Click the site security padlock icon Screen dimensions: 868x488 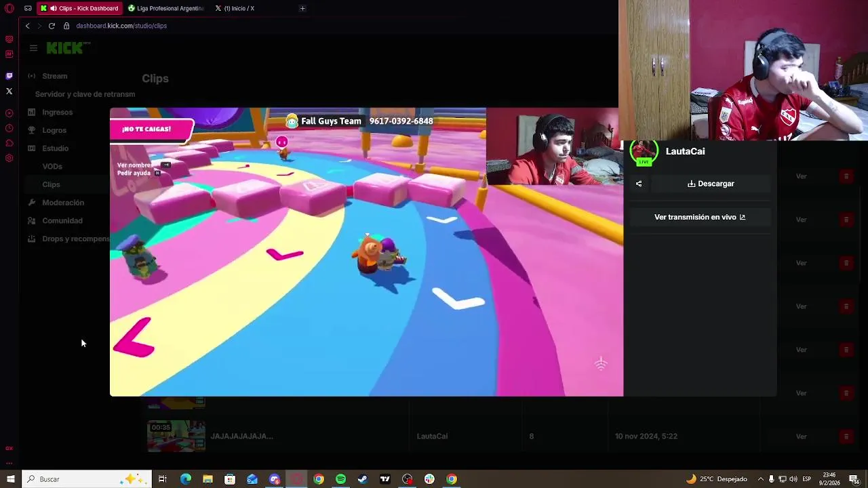[66, 26]
